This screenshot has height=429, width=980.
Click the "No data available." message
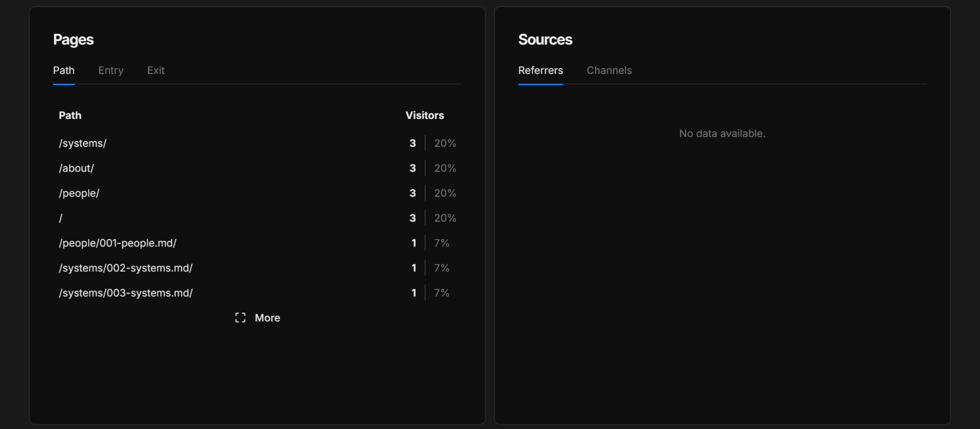point(722,134)
